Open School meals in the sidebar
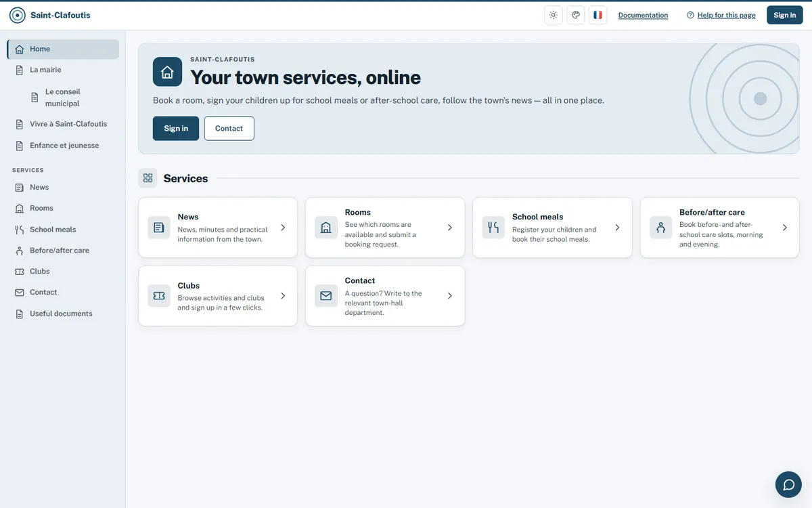Image resolution: width=812 pixels, height=508 pixels. coord(63,230)
